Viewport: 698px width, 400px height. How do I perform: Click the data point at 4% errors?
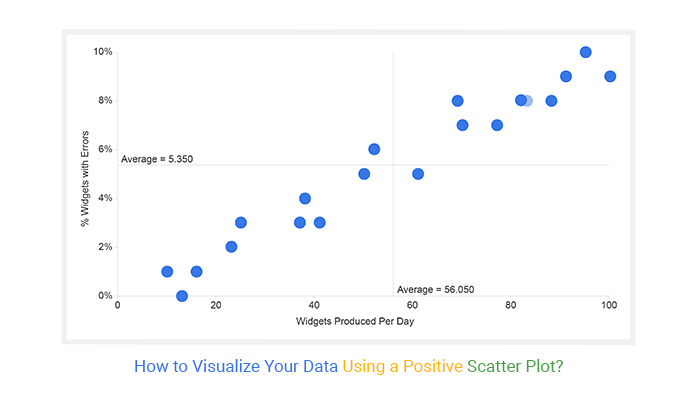coord(304,198)
